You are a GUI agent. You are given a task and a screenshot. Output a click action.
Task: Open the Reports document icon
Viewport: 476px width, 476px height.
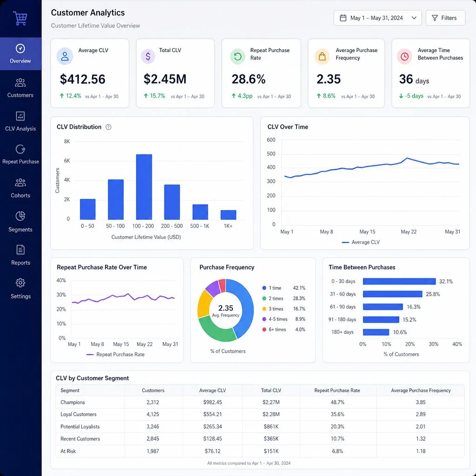(20, 250)
